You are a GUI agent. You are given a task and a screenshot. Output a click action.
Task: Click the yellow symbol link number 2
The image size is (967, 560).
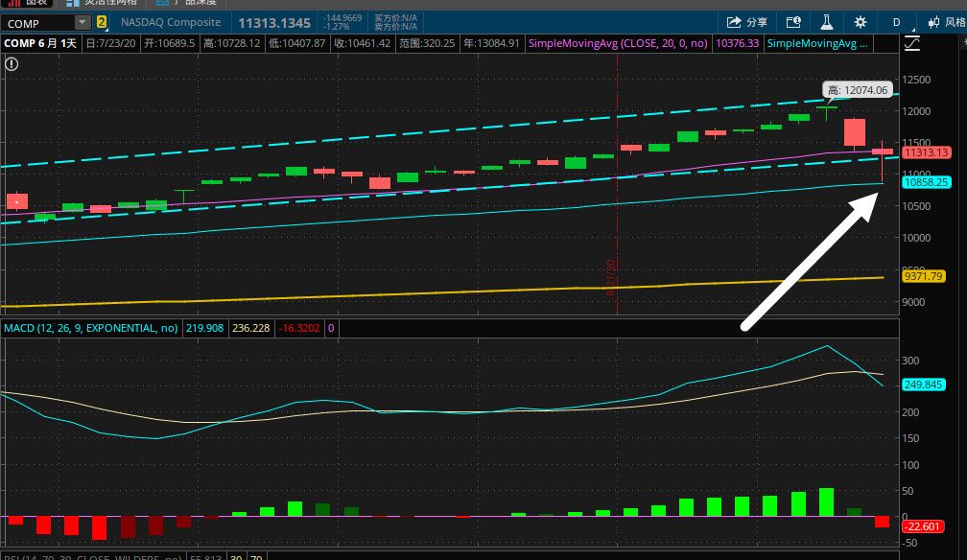pyautogui.click(x=102, y=23)
